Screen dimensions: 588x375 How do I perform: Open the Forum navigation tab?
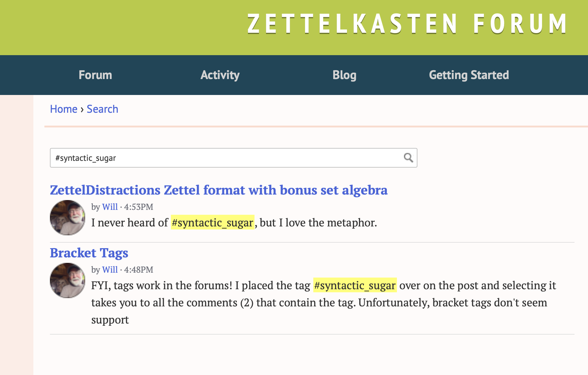coord(95,75)
